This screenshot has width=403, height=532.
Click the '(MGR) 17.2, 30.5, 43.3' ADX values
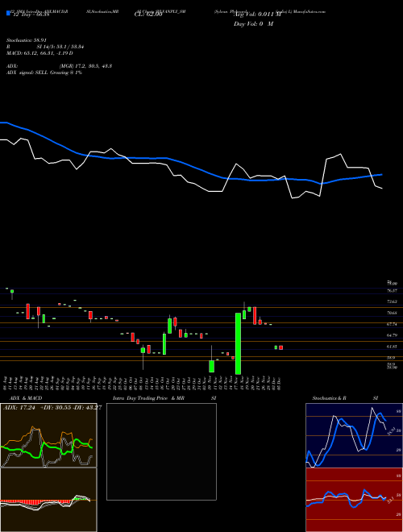85,66
